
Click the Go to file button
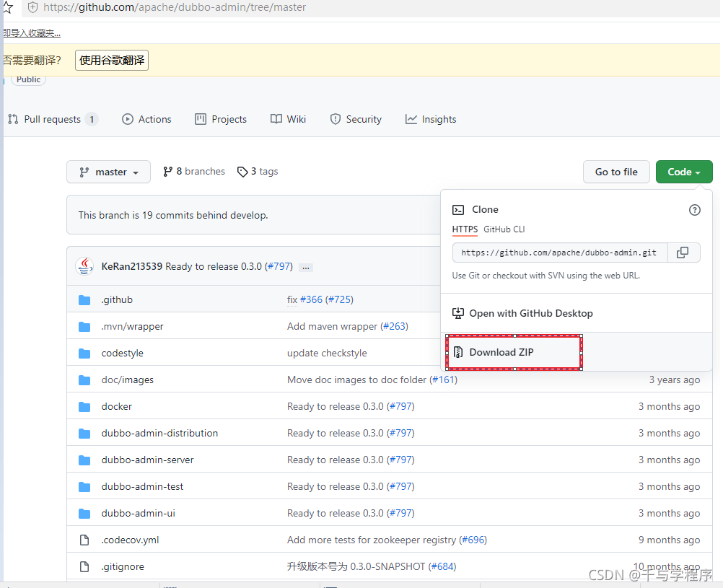pos(616,172)
